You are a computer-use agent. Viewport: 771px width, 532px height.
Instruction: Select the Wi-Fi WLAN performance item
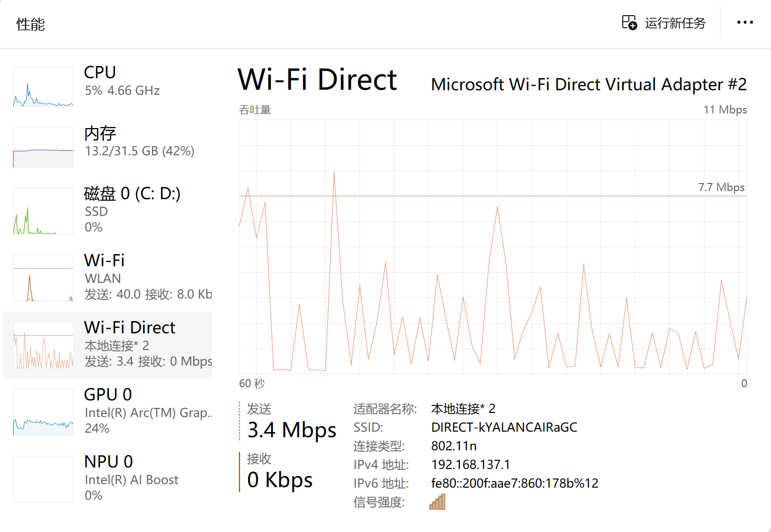107,277
